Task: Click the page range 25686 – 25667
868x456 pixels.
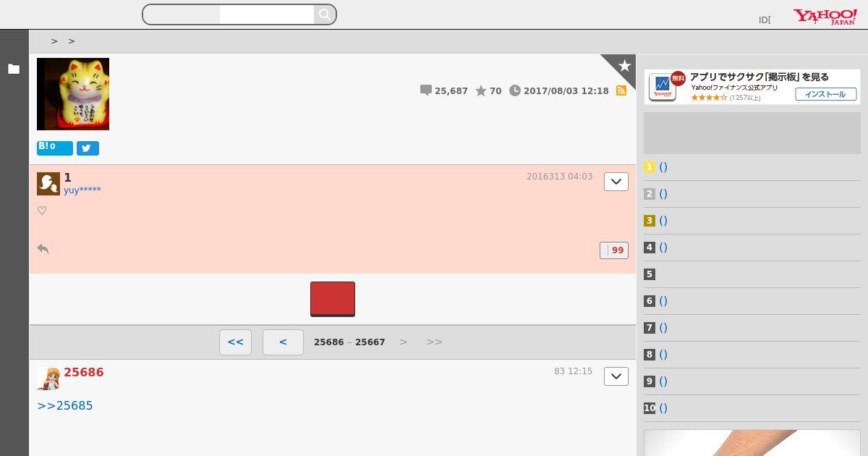Action: (x=349, y=342)
